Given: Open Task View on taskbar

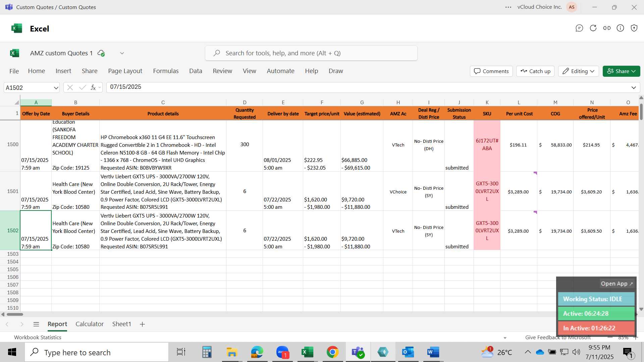Looking at the screenshot, I should coord(181,352).
